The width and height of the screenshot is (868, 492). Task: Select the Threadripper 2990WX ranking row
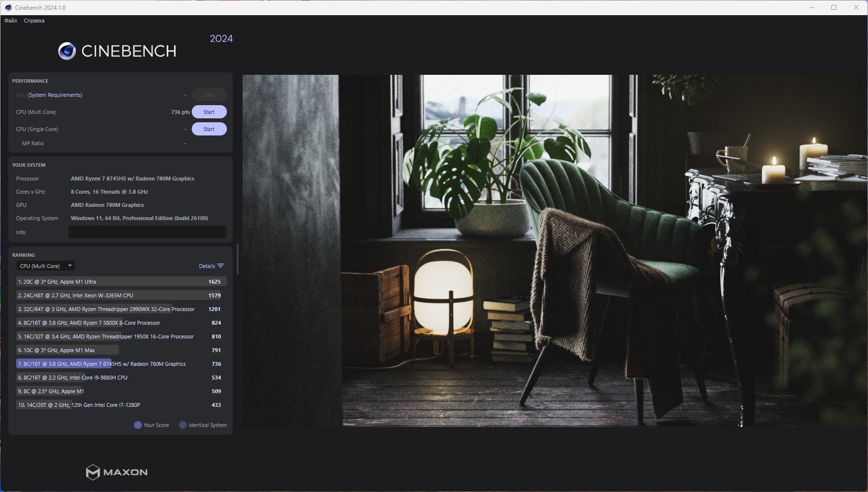click(121, 309)
